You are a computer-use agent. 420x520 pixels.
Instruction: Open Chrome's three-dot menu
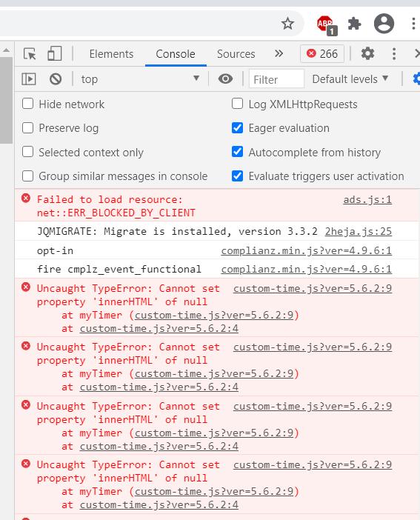[x=413, y=24]
